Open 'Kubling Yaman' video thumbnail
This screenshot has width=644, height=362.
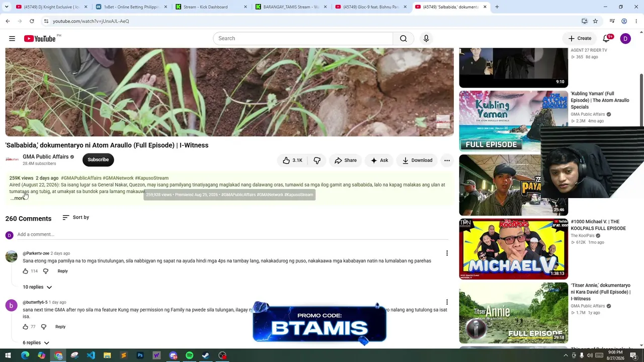click(514, 121)
